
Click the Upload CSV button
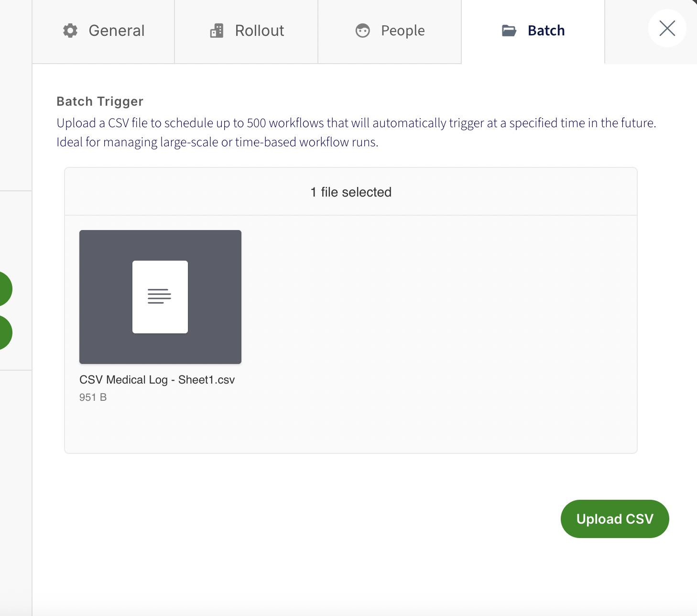615,519
